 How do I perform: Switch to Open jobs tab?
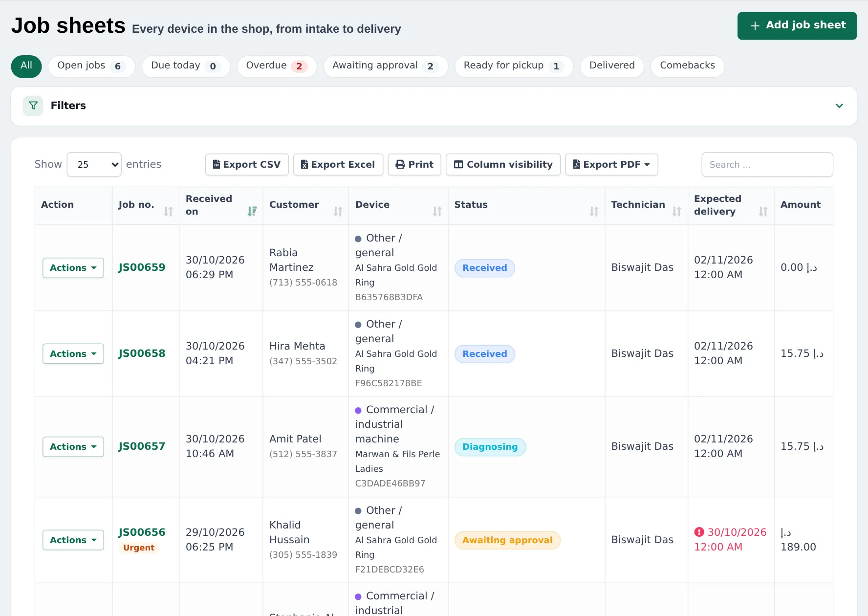(x=91, y=66)
